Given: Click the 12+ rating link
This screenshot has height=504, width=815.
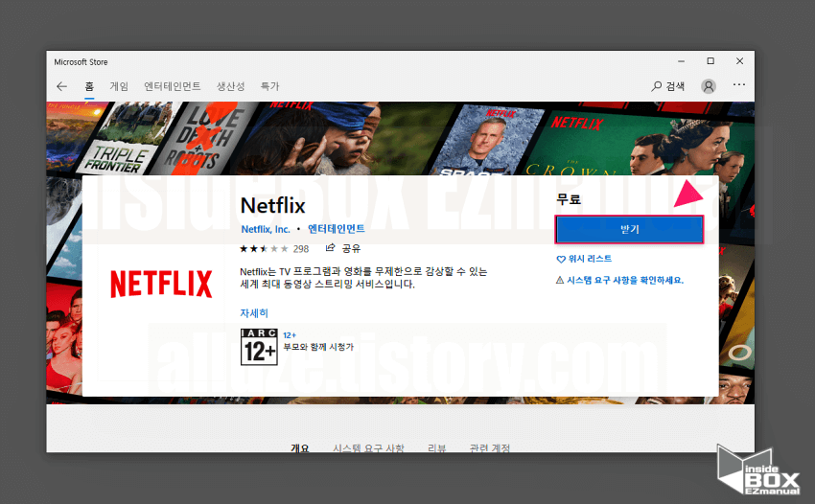Looking at the screenshot, I should point(290,335).
